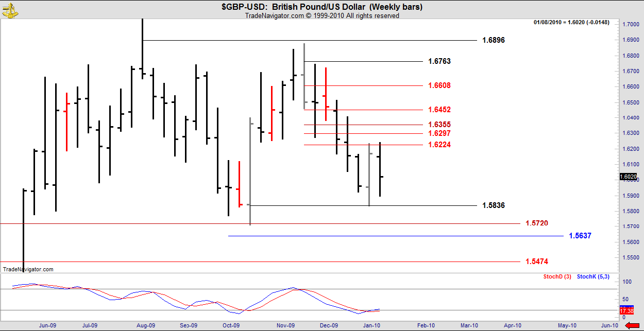Click the TradeNavigator.com watermark at chart bottom-left
The image size is (644, 331).
(28, 269)
